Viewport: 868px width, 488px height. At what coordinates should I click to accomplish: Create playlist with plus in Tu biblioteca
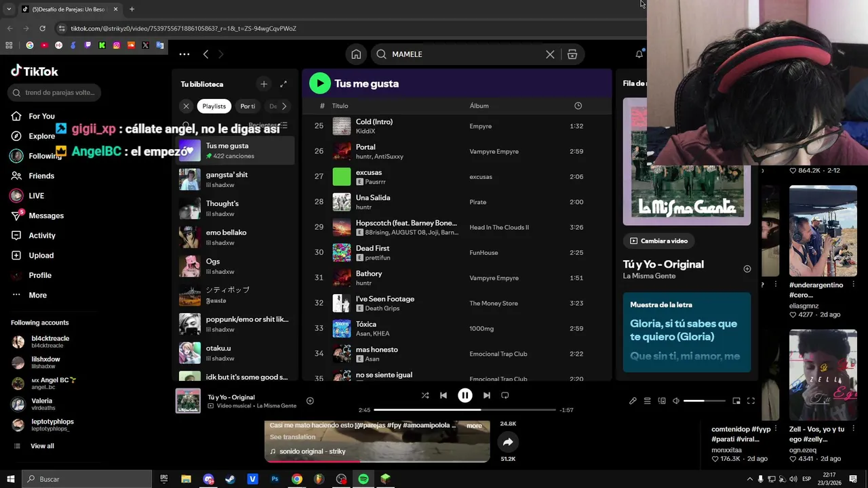(x=264, y=84)
